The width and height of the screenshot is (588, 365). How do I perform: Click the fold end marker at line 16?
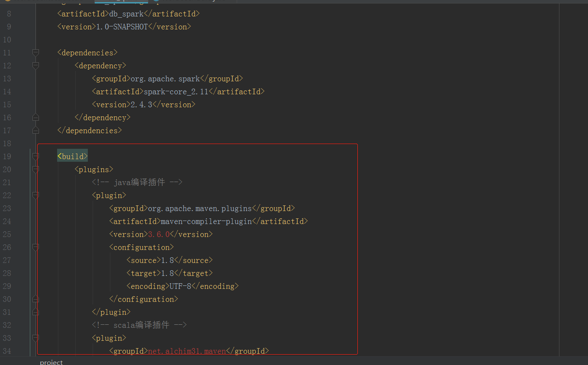[x=35, y=117]
